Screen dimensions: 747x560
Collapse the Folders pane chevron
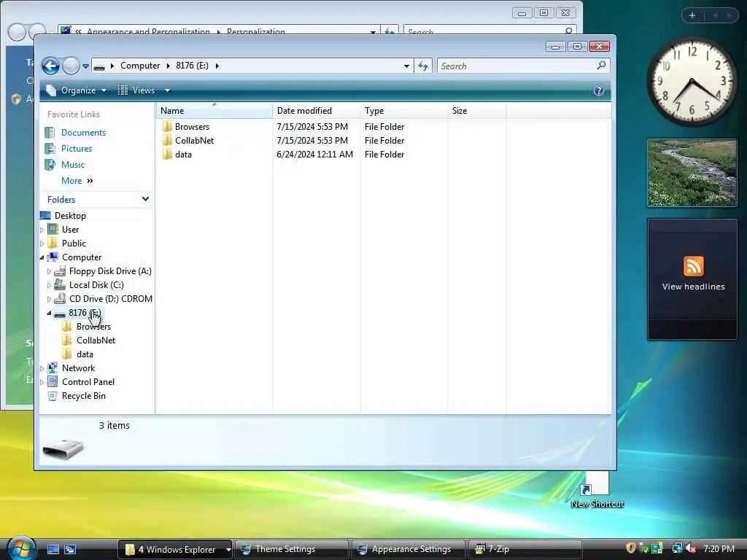tap(145, 199)
